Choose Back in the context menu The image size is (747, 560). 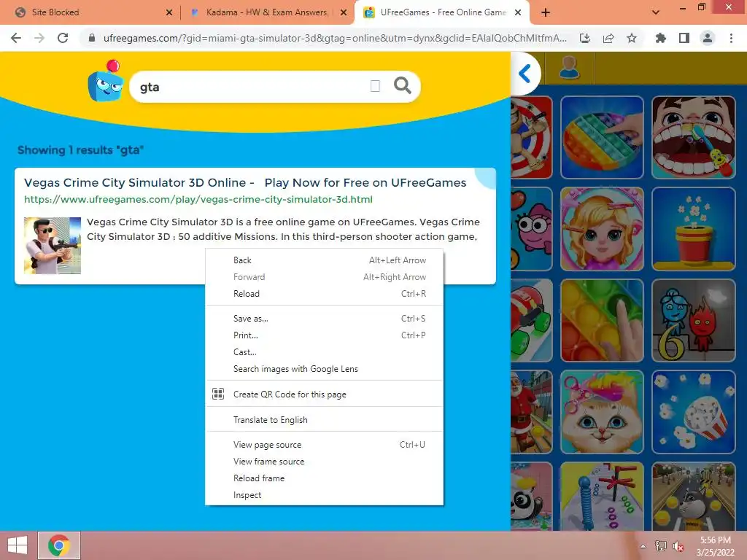coord(324,260)
